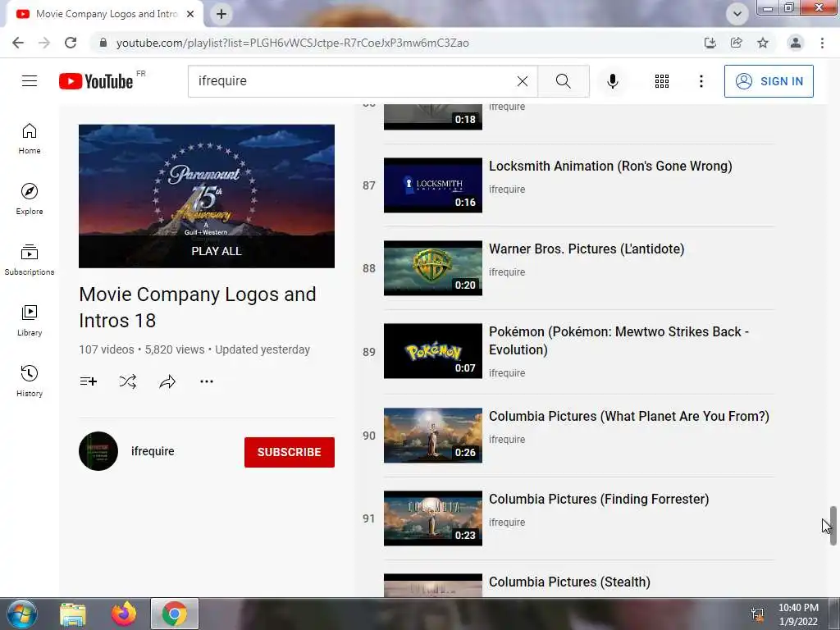
Task: Click the network tray icon
Action: (757, 614)
